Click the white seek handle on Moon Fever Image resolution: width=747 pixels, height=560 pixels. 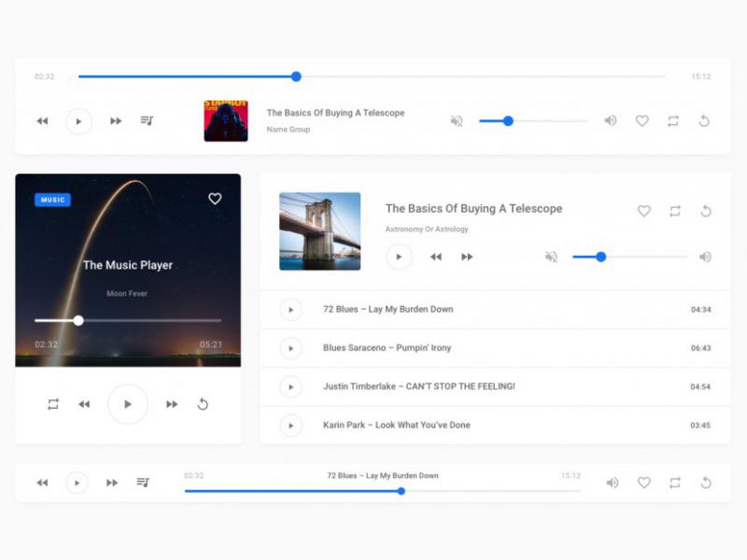pos(78,320)
